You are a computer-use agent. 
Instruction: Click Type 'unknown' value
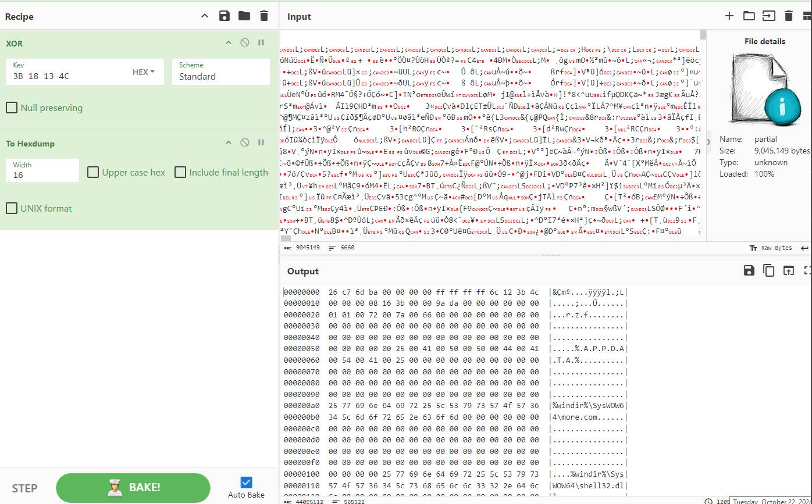[771, 162]
